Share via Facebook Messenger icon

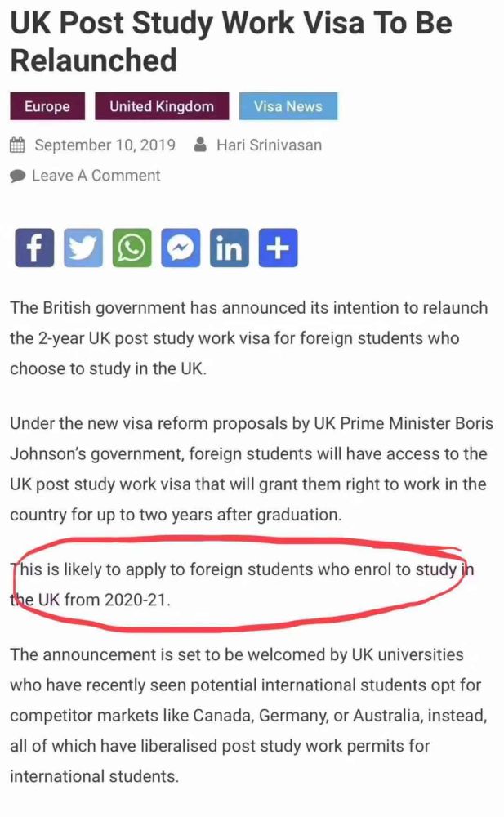click(181, 248)
